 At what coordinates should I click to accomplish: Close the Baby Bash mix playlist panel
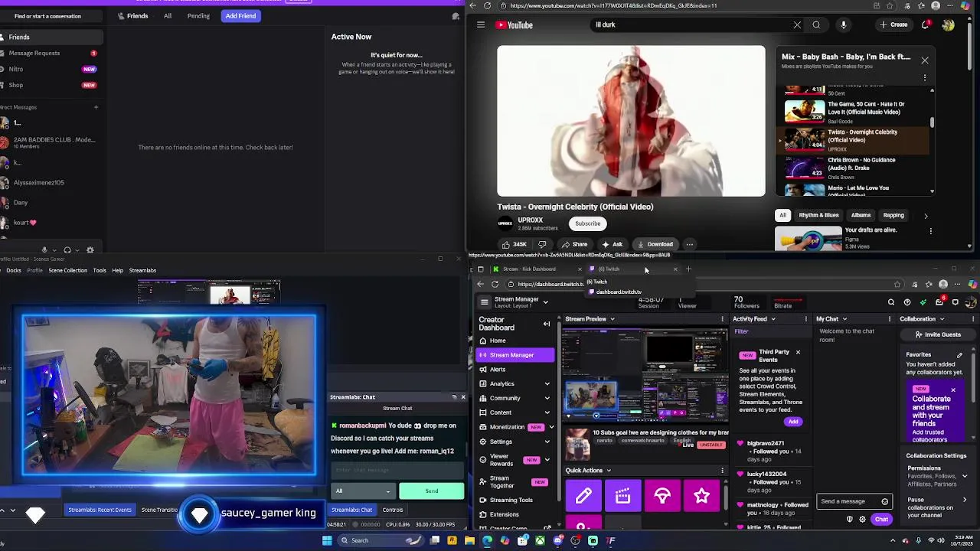(925, 60)
